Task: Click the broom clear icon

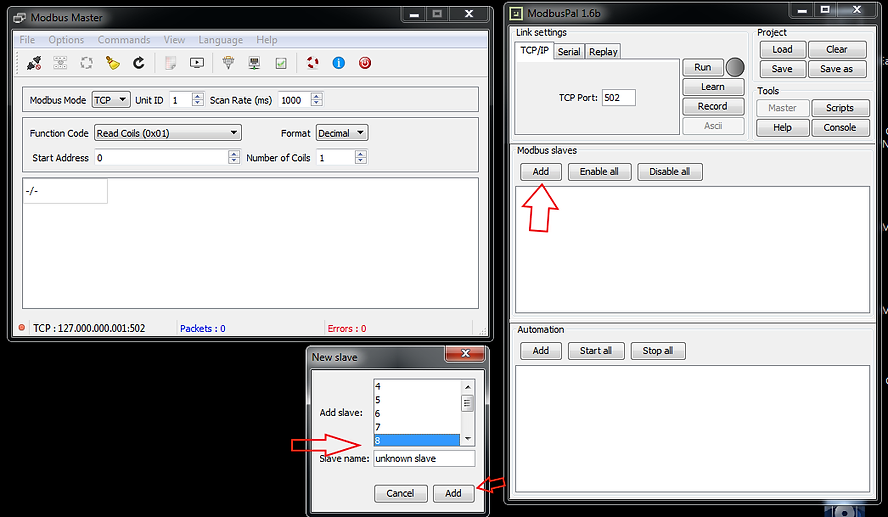Action: (113, 63)
